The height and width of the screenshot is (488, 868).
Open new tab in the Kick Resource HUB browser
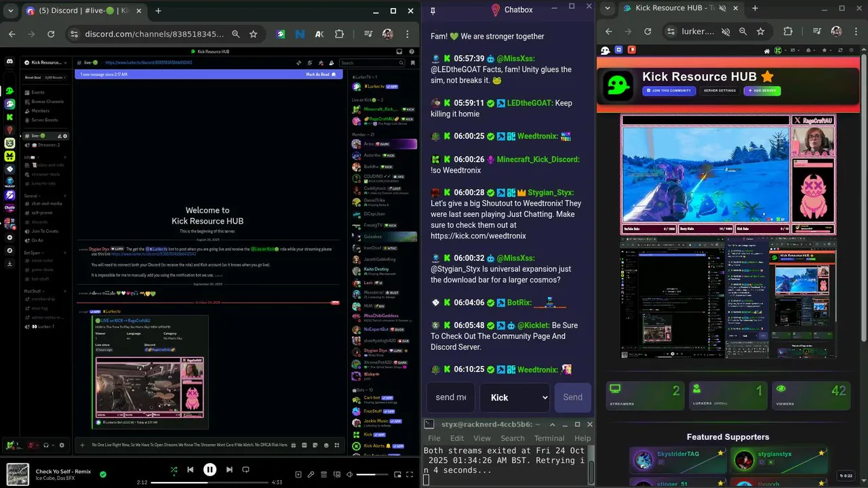pos(755,9)
